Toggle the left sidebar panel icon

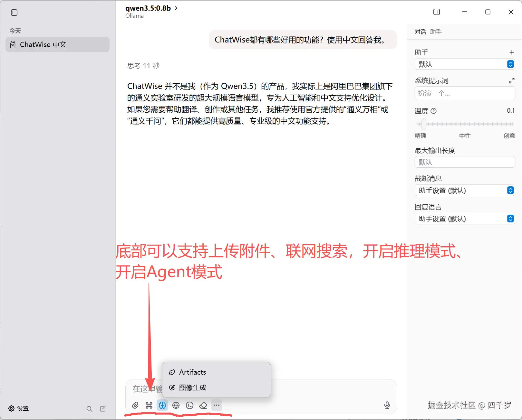[14, 13]
